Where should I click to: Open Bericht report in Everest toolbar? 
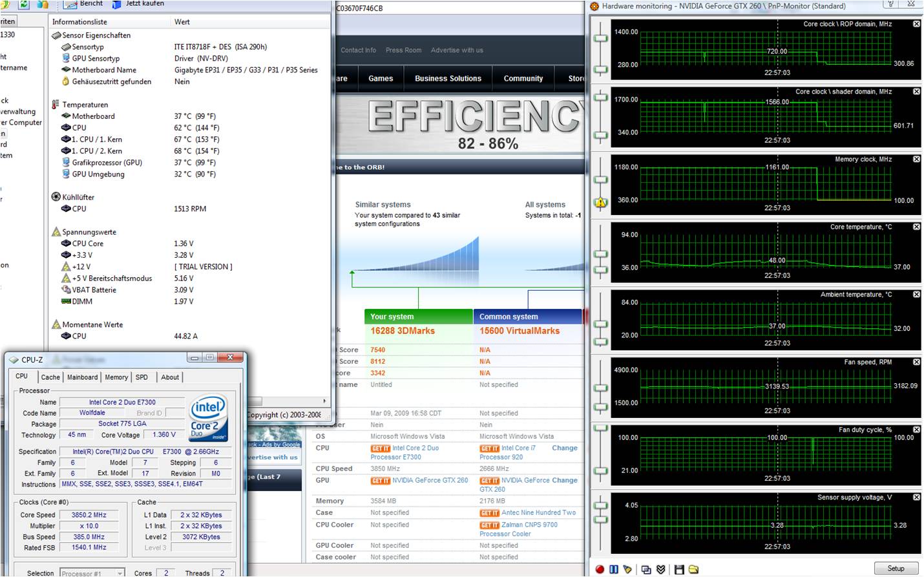pos(84,4)
